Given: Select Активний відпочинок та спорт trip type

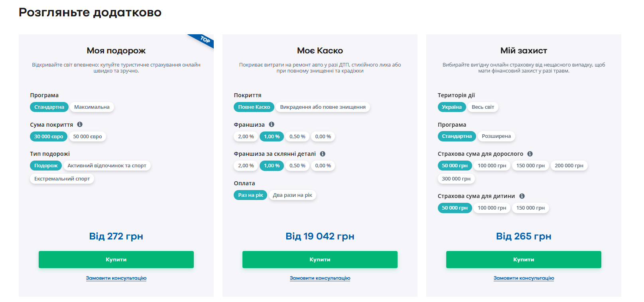Looking at the screenshot, I should tap(107, 166).
